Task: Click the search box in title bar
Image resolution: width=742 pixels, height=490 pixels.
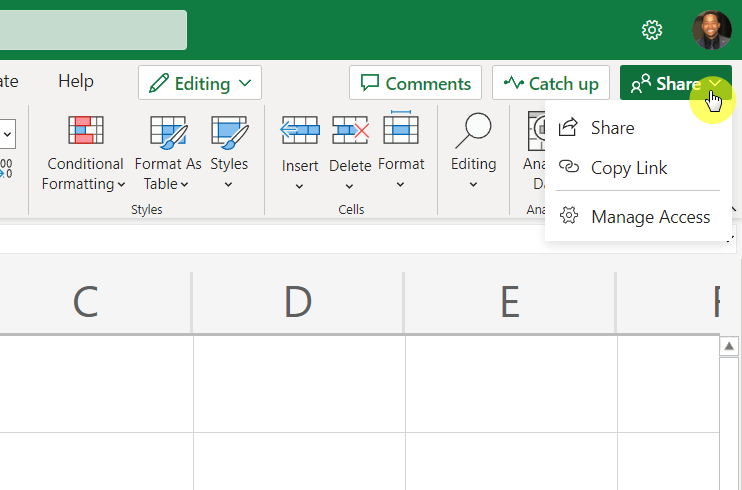Action: point(93,30)
